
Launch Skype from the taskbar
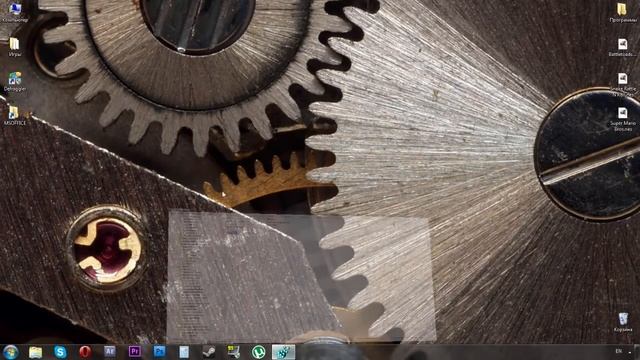click(60, 352)
